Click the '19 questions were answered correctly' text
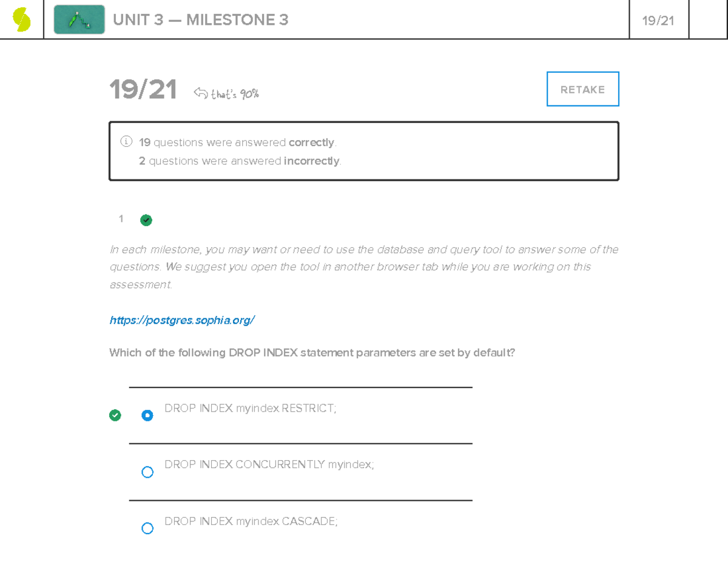Screen dimensions: 728x562 coord(237,142)
